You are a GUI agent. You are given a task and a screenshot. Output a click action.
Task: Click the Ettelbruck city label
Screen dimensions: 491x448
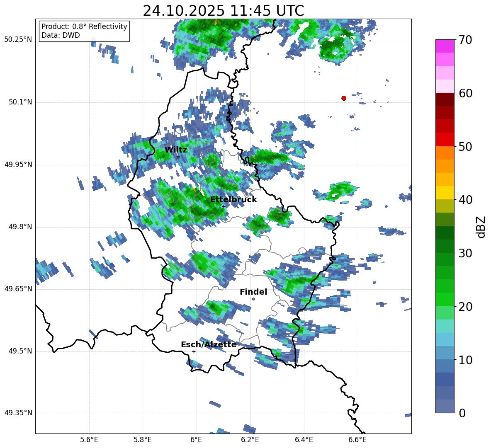[x=233, y=200]
